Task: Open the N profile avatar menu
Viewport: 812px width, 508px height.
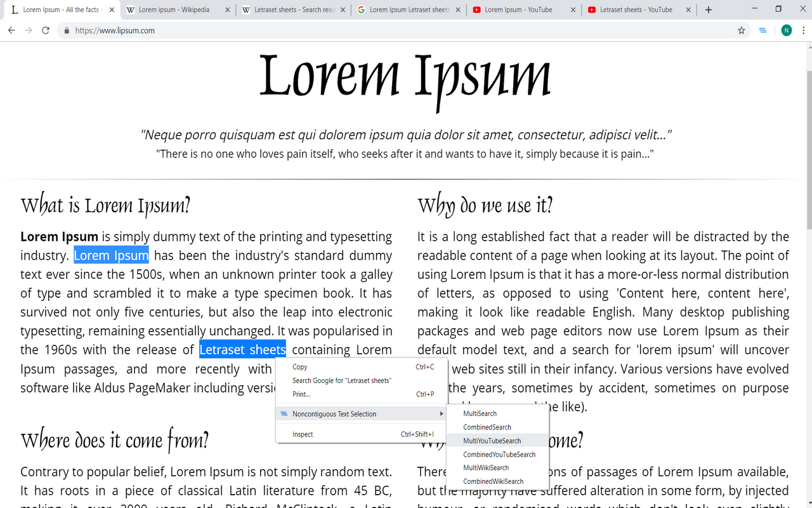Action: point(786,30)
